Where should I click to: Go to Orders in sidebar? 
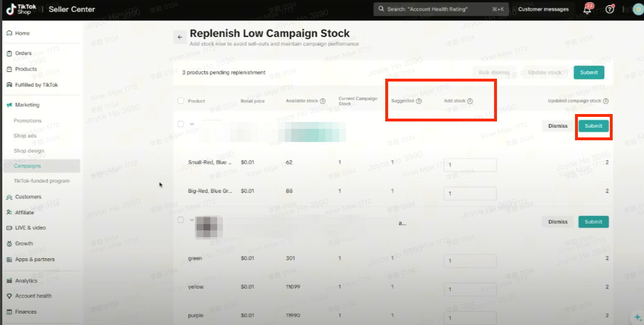(23, 53)
